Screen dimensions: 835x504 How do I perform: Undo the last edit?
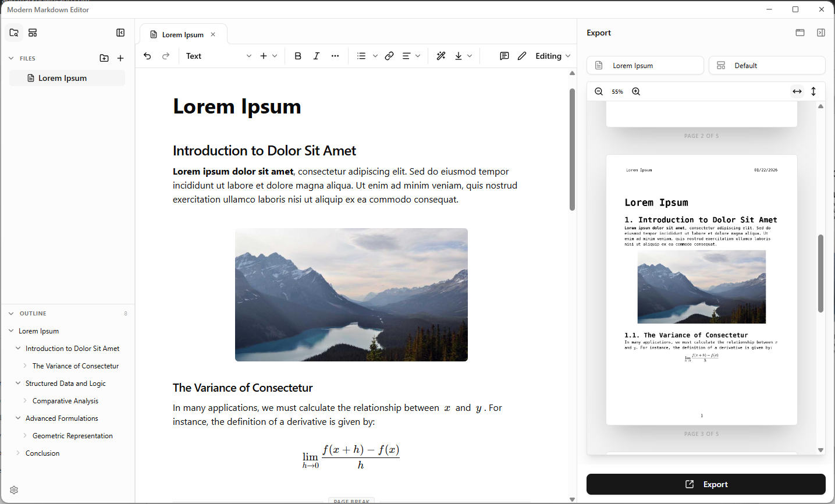tap(147, 56)
